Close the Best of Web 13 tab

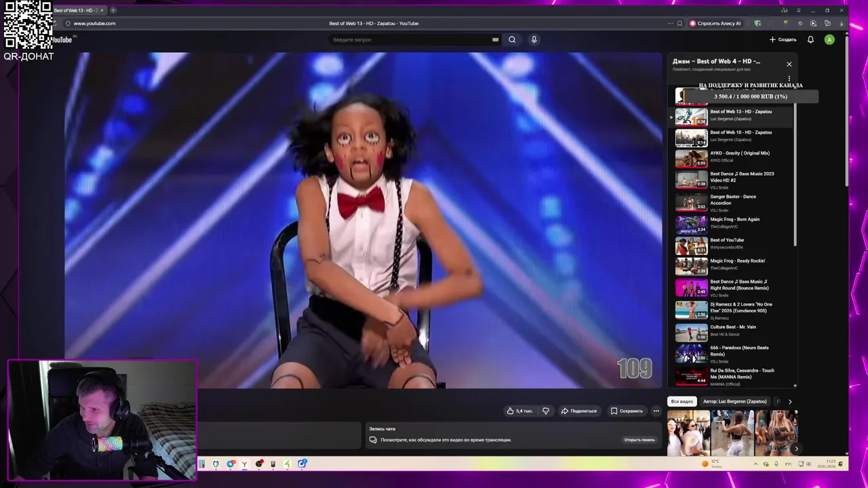(x=102, y=10)
